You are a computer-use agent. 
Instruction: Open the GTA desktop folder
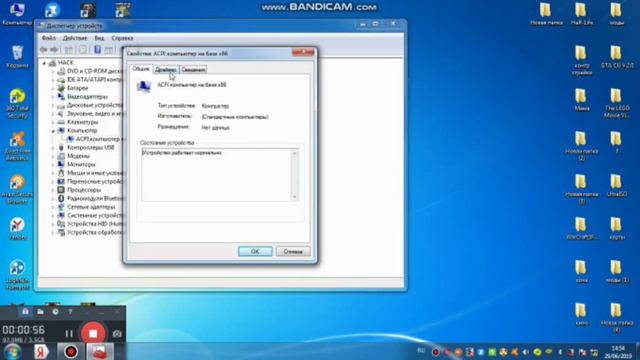point(617,57)
